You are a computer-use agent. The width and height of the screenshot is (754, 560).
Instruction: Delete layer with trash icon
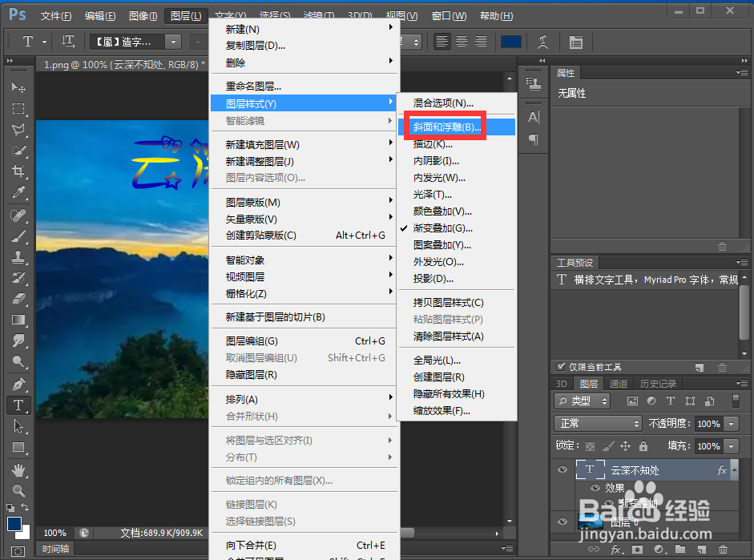pyautogui.click(x=722, y=549)
